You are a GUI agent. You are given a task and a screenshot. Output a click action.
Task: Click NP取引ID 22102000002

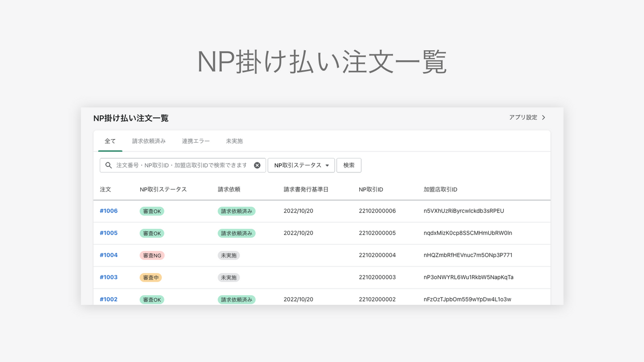[x=377, y=300]
